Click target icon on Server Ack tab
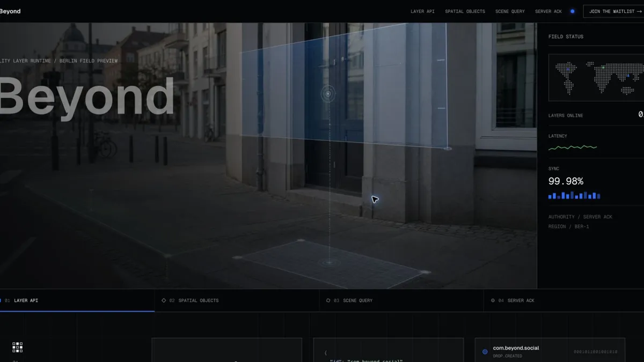Image resolution: width=644 pixels, height=362 pixels. pyautogui.click(x=493, y=300)
